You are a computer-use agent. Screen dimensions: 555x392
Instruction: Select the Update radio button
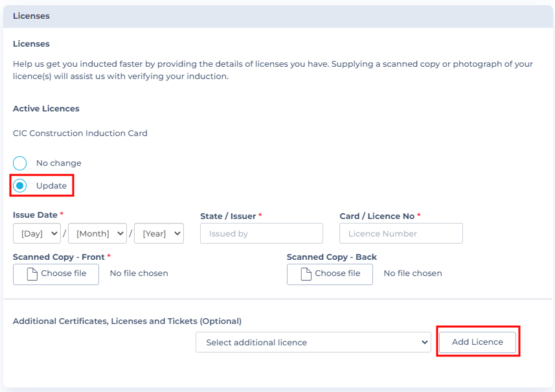20,185
